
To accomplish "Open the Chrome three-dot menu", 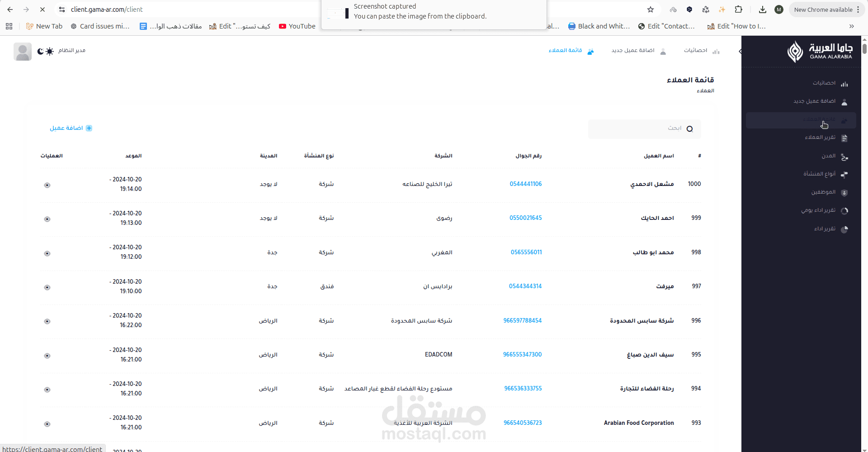I will pyautogui.click(x=858, y=10).
